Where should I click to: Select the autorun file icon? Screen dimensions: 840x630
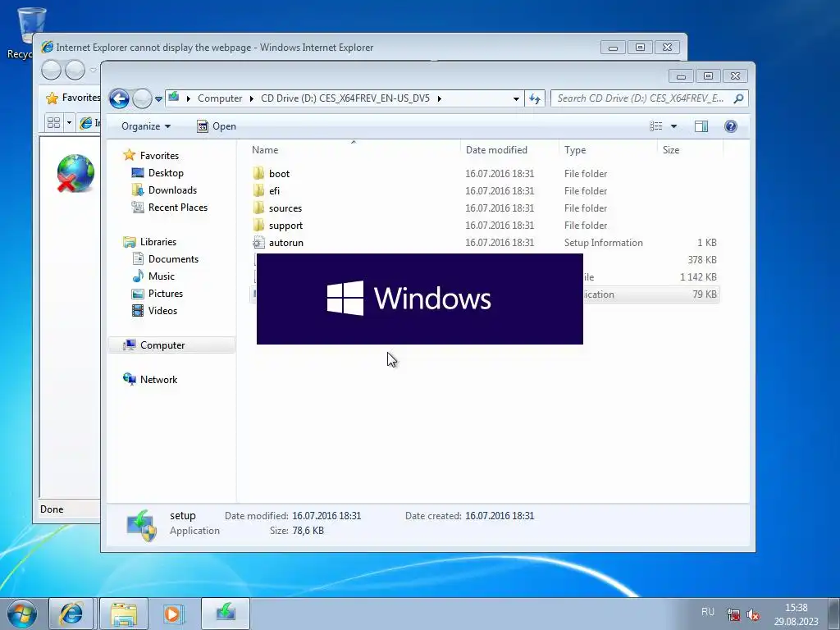[x=258, y=243]
